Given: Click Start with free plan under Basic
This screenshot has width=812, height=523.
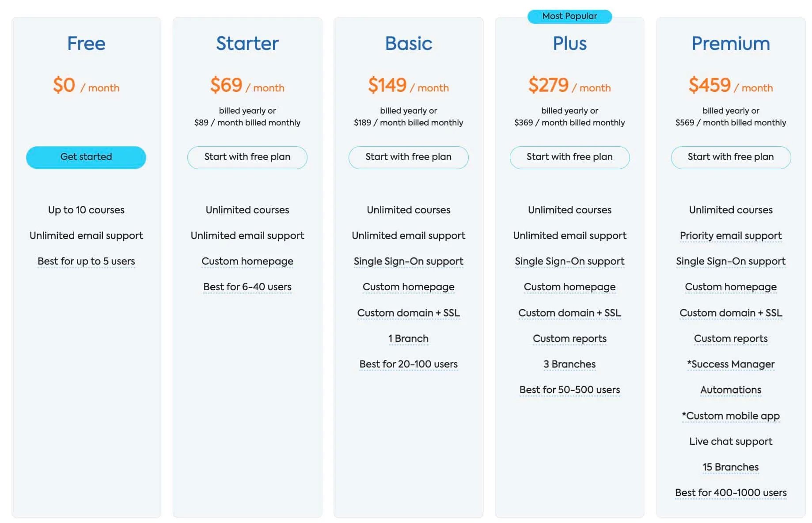Looking at the screenshot, I should point(408,157).
